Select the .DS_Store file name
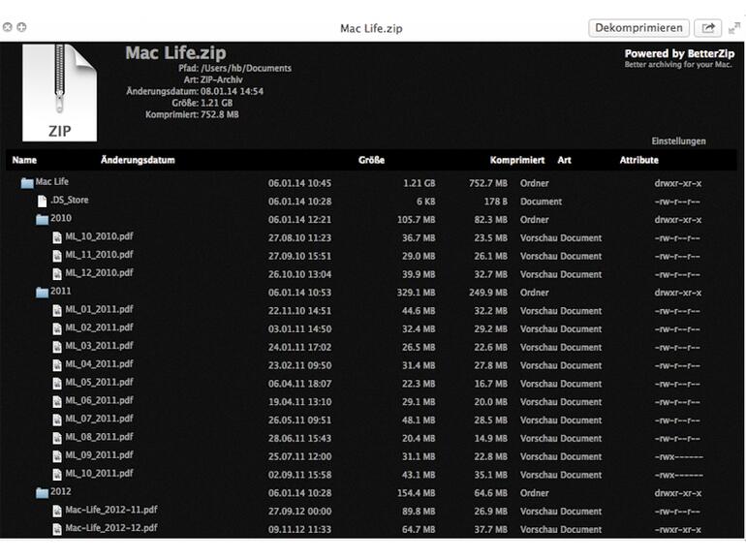Image resolution: width=746 pixels, height=560 pixels. [70, 200]
